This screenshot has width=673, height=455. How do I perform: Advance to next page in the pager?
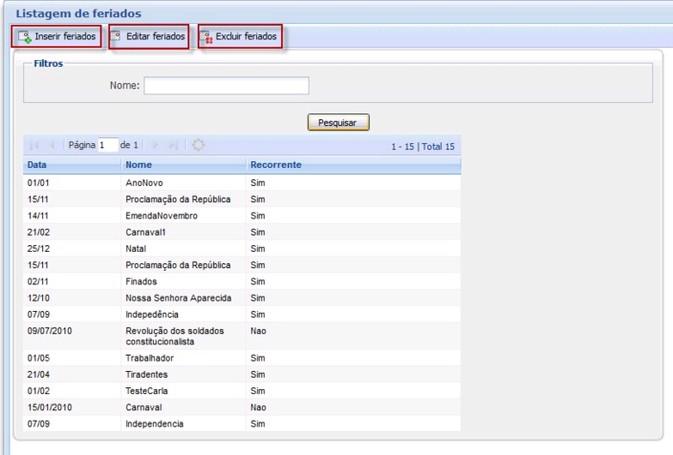[x=155, y=145]
